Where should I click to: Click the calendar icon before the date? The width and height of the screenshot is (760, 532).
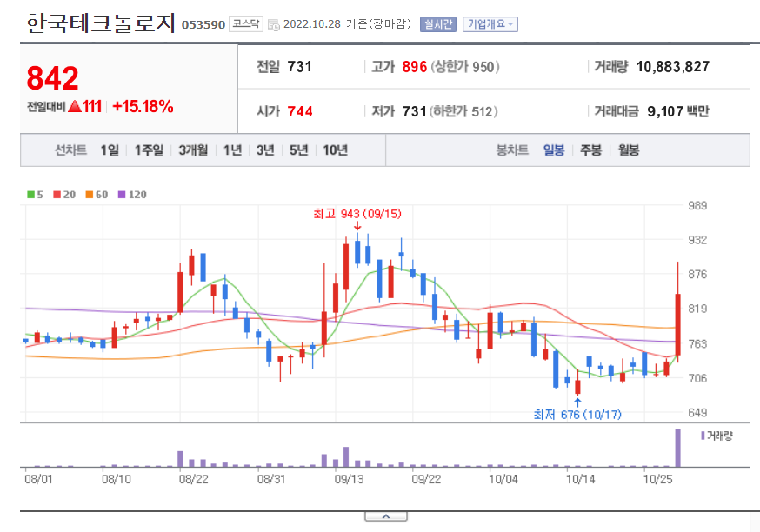(273, 24)
